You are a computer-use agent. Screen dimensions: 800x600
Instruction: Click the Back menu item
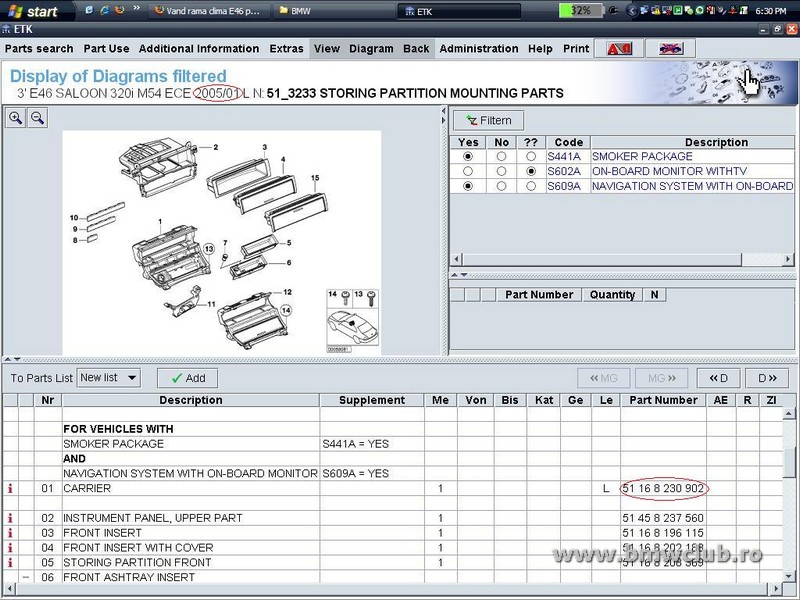point(416,48)
